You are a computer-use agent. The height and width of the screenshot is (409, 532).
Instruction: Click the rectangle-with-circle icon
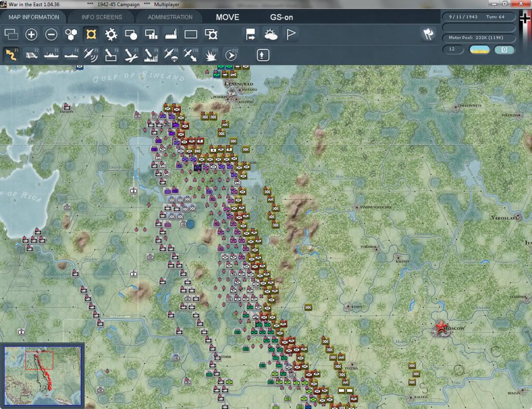pyautogui.click(x=131, y=34)
